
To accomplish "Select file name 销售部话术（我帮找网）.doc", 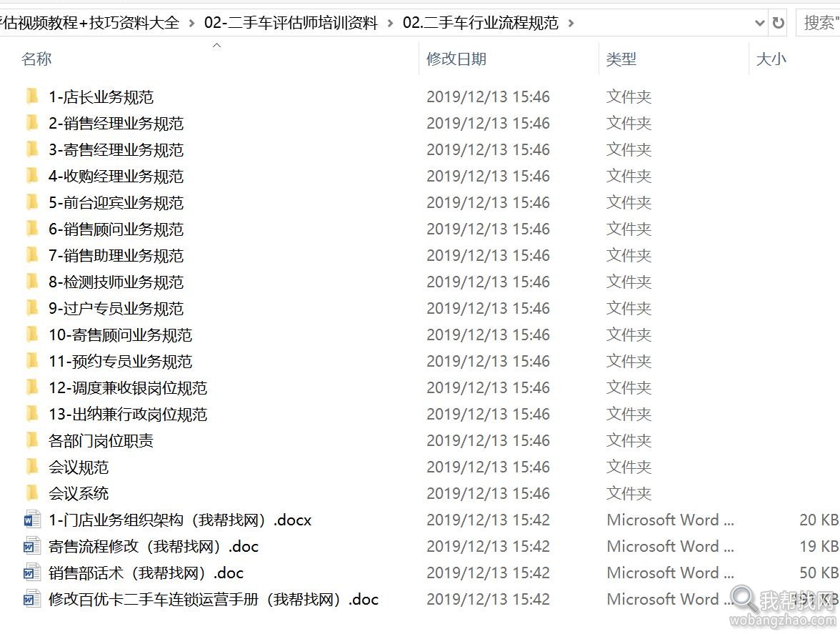I will (x=146, y=573).
